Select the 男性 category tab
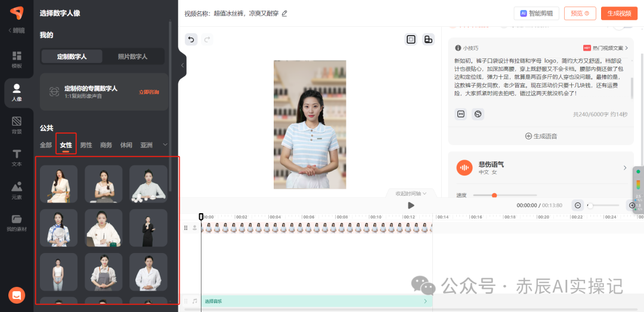 tap(86, 145)
